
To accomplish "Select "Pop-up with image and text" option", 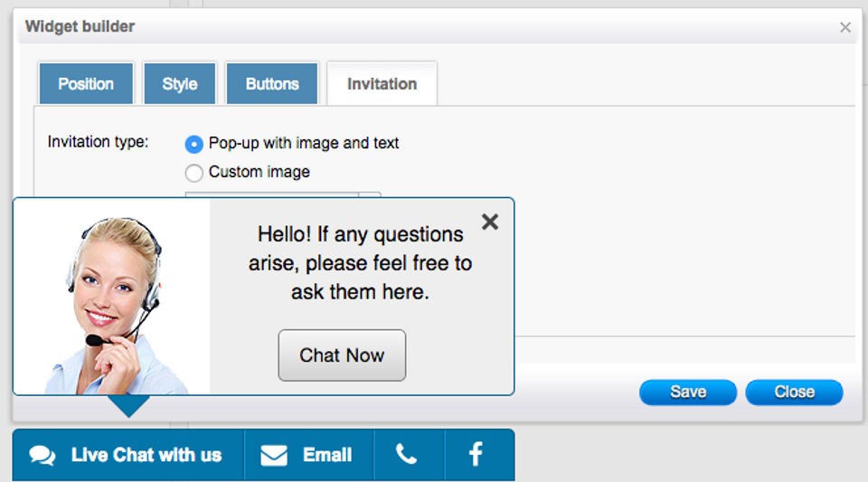I will (x=193, y=144).
